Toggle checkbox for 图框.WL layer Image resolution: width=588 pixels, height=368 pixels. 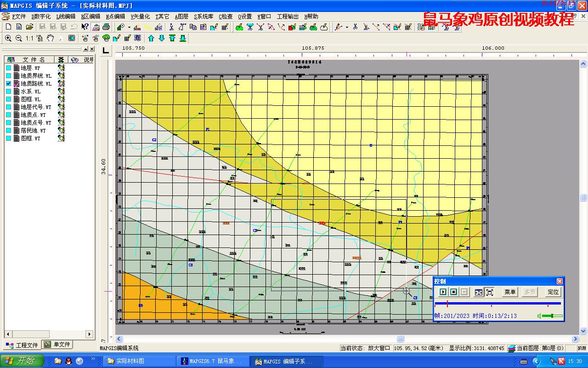click(x=8, y=99)
